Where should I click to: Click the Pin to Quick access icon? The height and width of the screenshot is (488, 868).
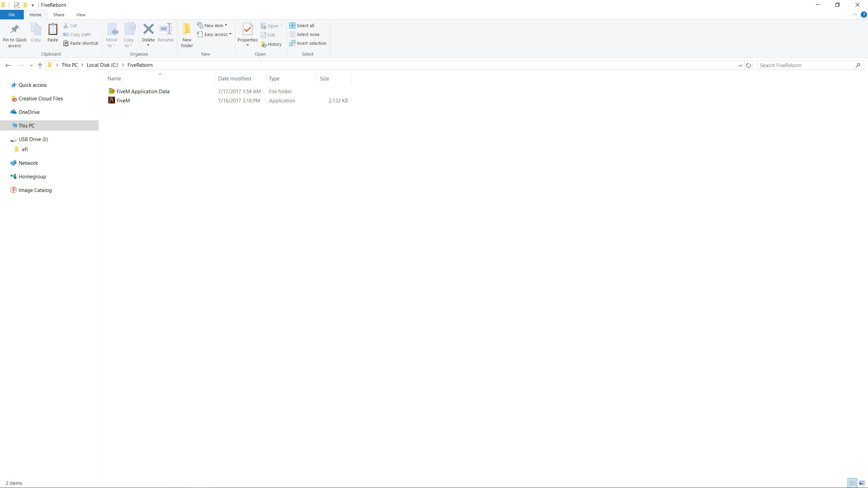(x=15, y=30)
